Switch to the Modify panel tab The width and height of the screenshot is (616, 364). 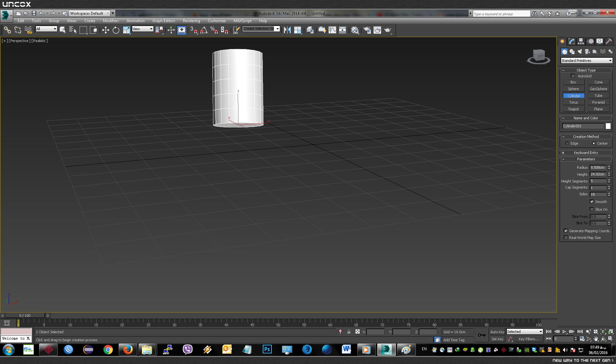tap(571, 41)
